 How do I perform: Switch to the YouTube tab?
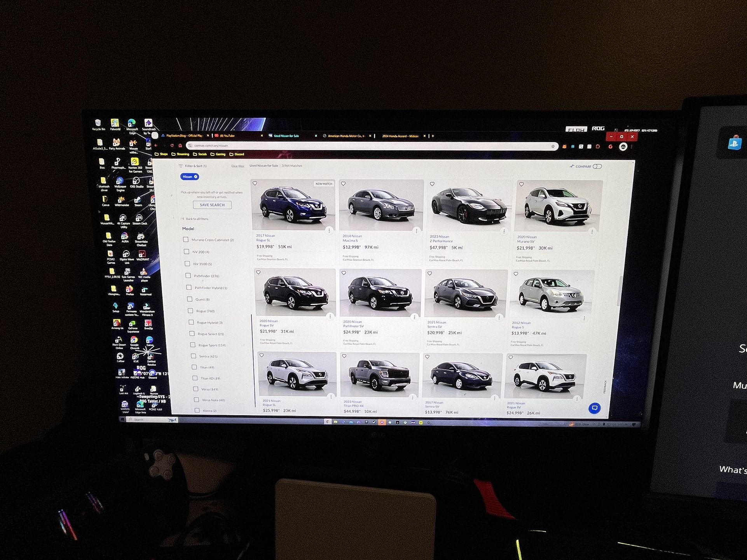coord(238,136)
